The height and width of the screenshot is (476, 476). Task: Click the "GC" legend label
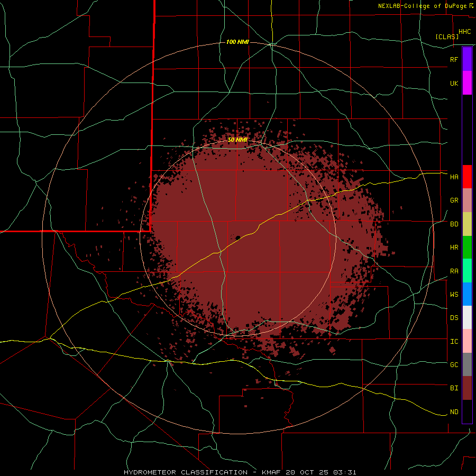click(454, 365)
